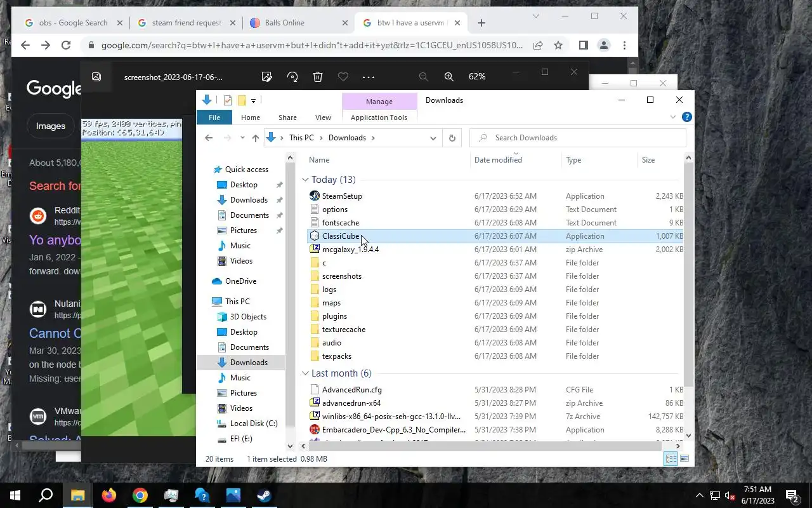Open Explorer help question mark
The image size is (812, 508).
pos(686,117)
